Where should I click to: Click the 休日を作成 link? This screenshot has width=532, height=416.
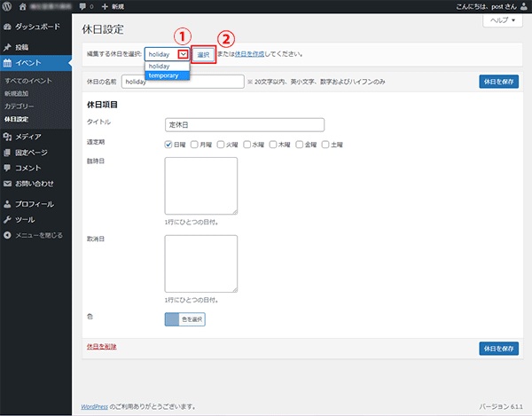(249, 54)
